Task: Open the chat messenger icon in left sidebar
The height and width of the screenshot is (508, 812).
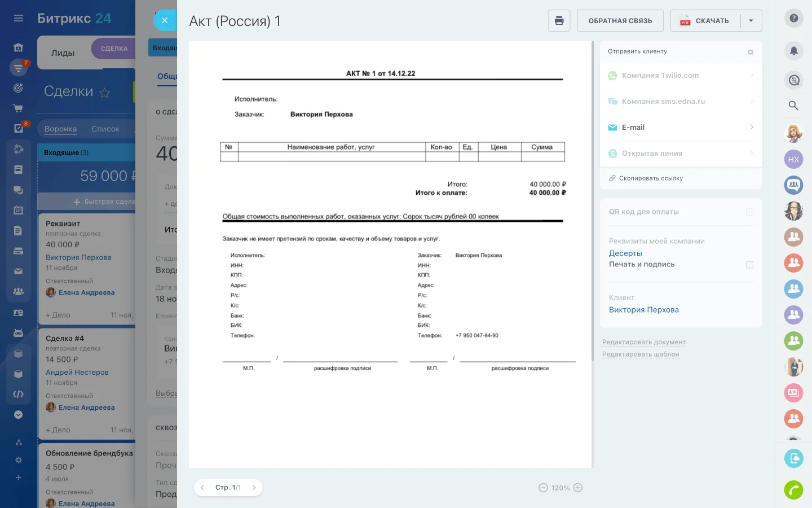Action: [x=18, y=190]
